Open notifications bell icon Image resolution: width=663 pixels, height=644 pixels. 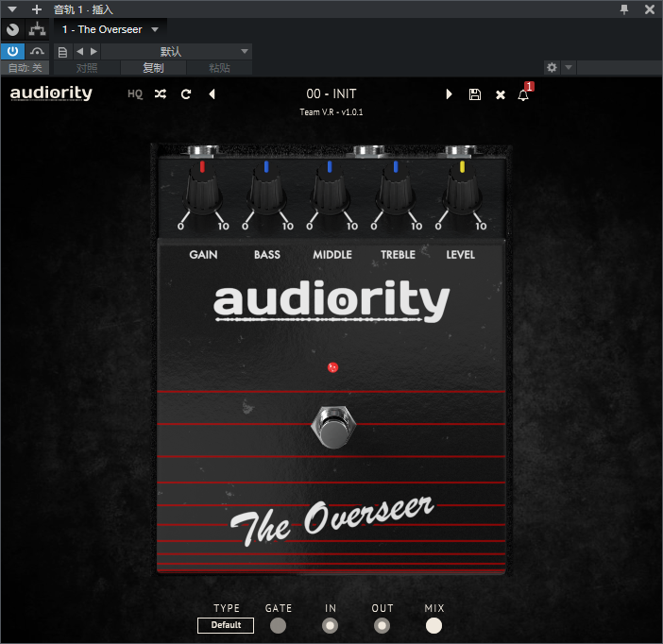(x=523, y=94)
